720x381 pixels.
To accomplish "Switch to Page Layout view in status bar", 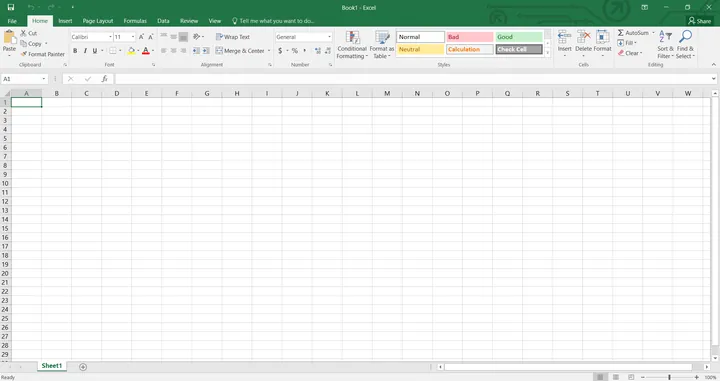I will coord(616,377).
